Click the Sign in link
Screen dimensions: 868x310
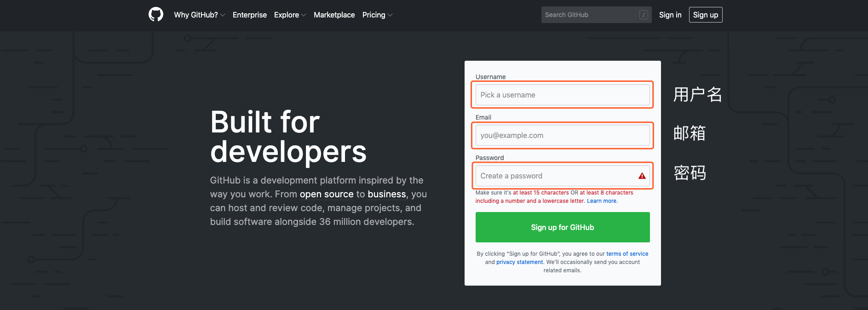point(670,15)
